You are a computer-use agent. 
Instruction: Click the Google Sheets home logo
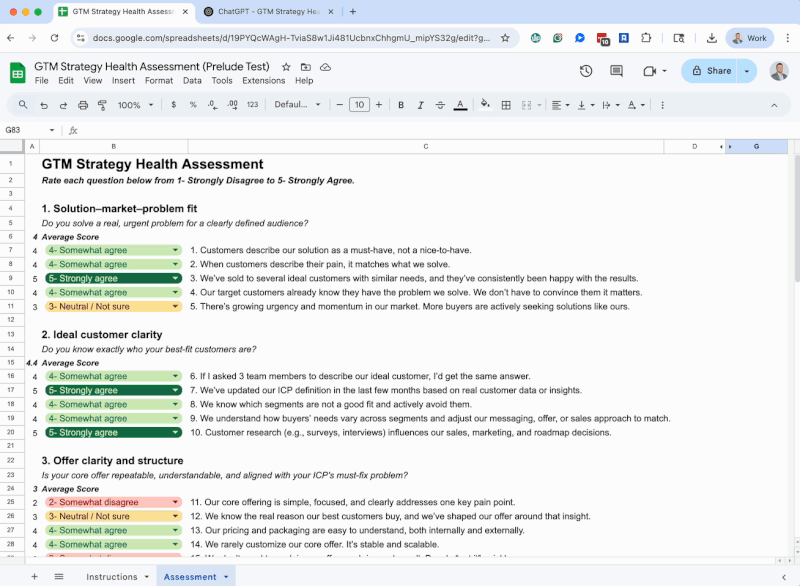pyautogui.click(x=18, y=72)
